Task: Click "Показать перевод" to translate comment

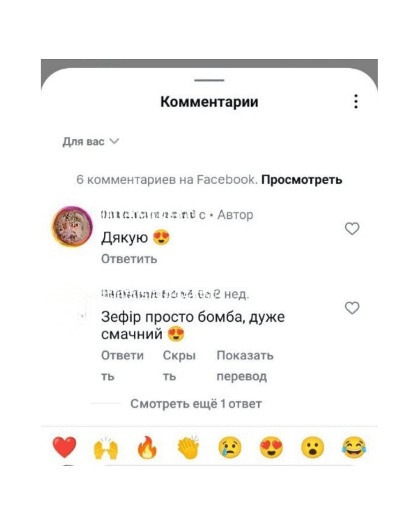Action: 245,366
